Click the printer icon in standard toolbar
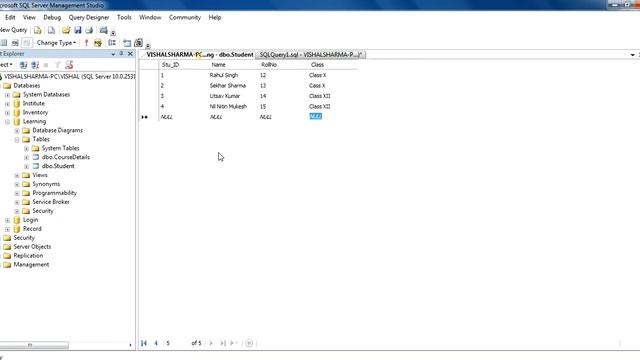The width and height of the screenshot is (640, 360). click(89, 30)
